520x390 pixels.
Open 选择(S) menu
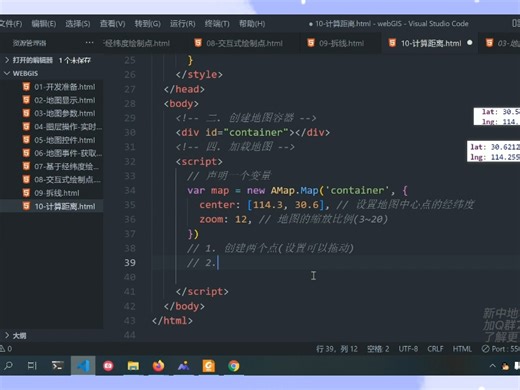pyautogui.click(x=78, y=24)
